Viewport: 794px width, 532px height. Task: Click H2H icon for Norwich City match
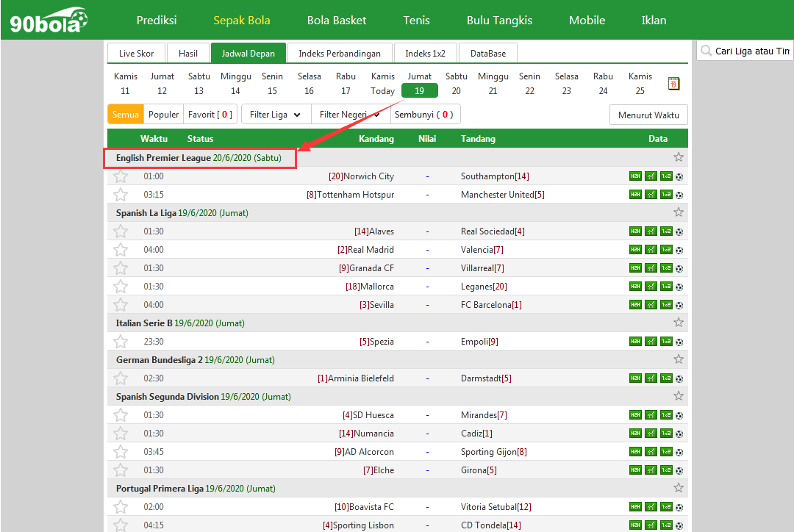point(635,176)
